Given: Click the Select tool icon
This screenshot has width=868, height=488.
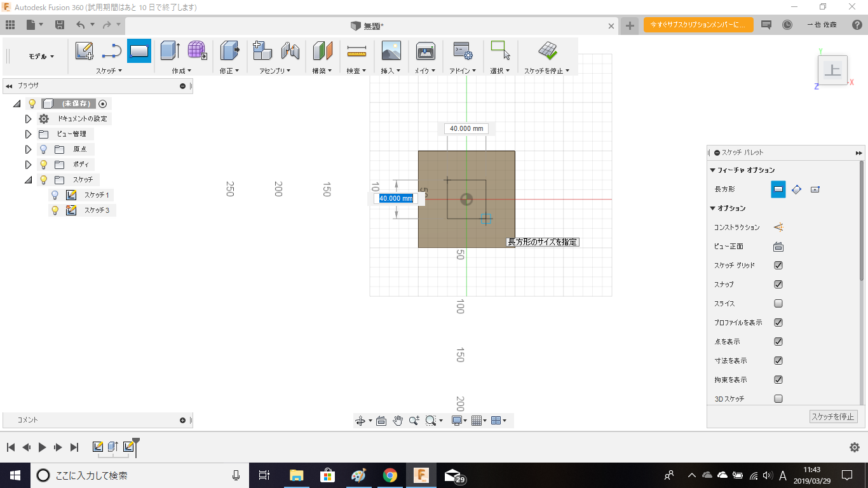Looking at the screenshot, I should tap(501, 50).
